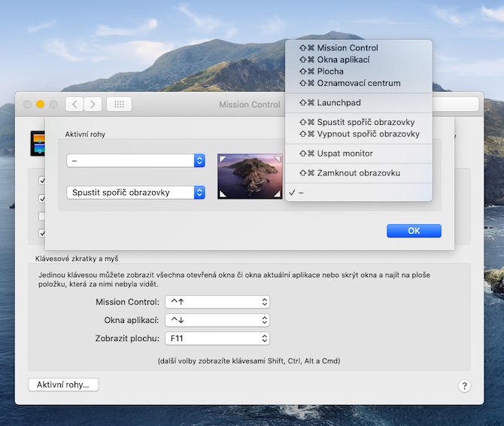This screenshot has width=504, height=426.
Task: Select Oznamovací centrum in the popup menu
Action: tap(358, 83)
